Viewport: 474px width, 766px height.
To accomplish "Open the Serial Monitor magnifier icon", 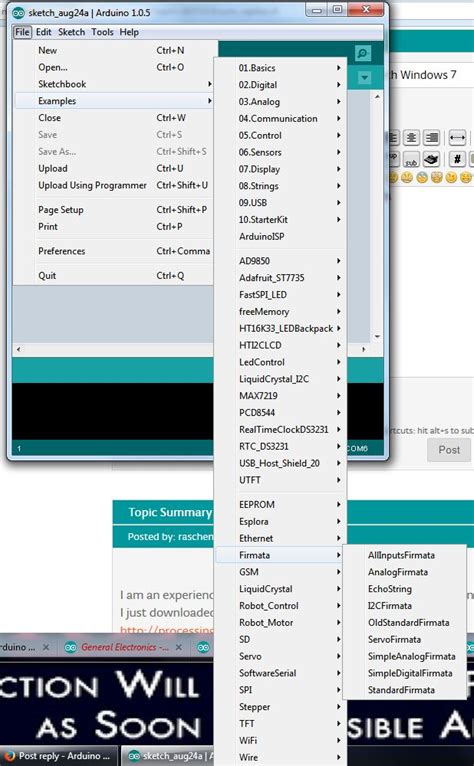I will (363, 53).
